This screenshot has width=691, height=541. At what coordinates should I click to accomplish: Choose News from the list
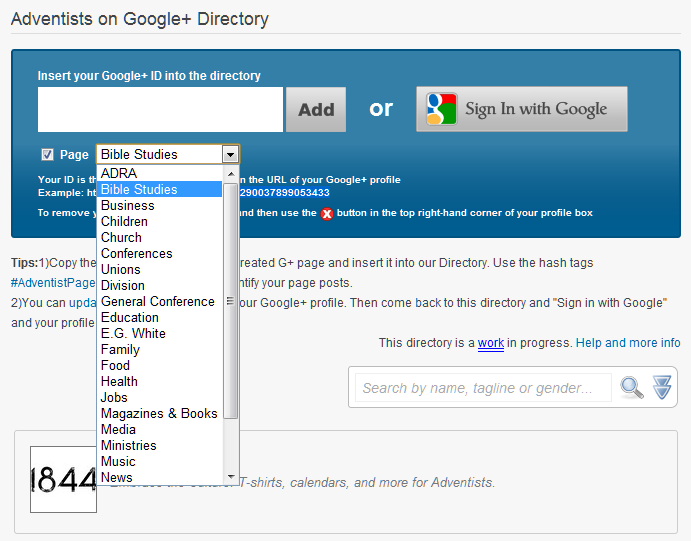160,477
